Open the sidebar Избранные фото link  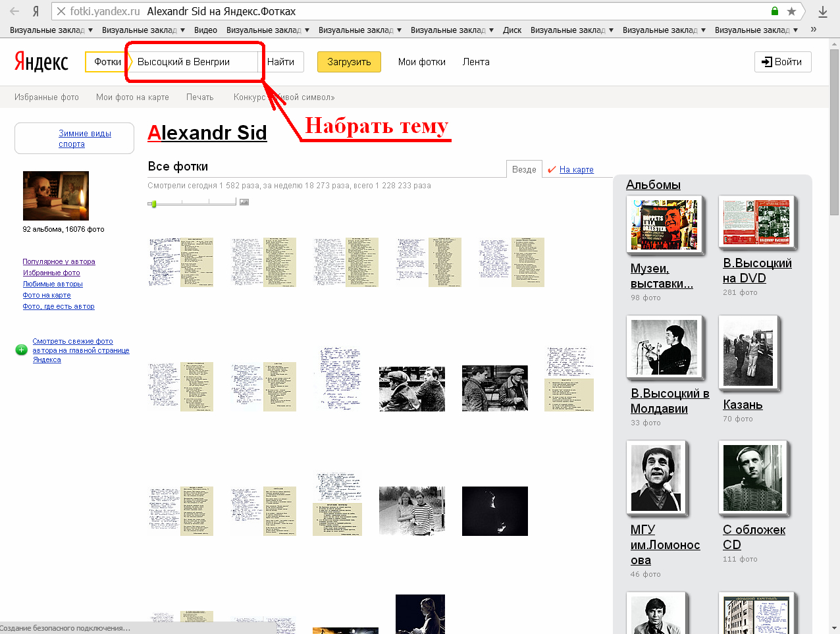point(51,273)
